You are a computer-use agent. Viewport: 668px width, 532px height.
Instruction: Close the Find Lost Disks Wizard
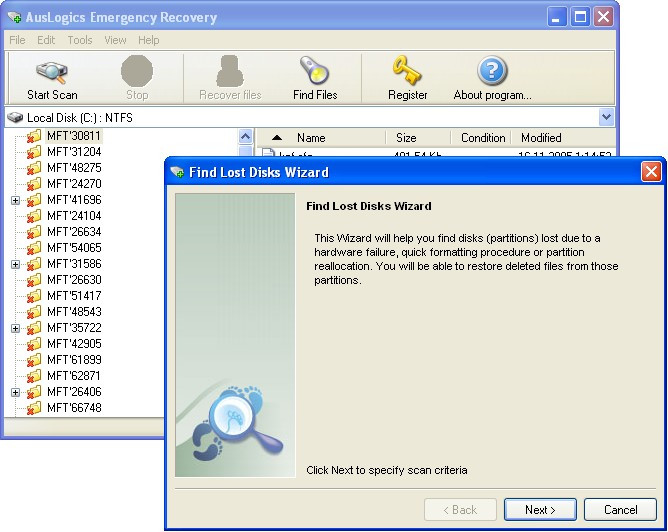click(651, 172)
